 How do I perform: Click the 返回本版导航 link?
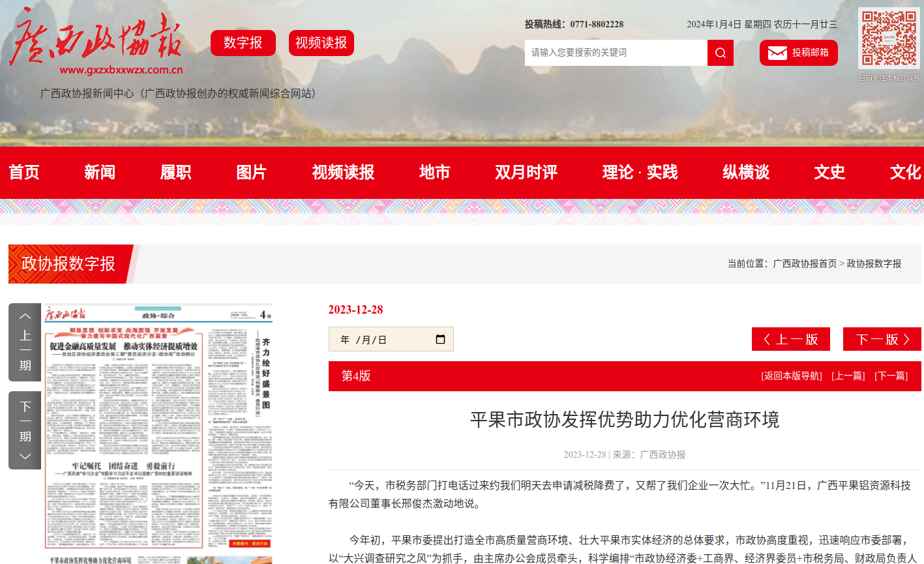coord(791,376)
